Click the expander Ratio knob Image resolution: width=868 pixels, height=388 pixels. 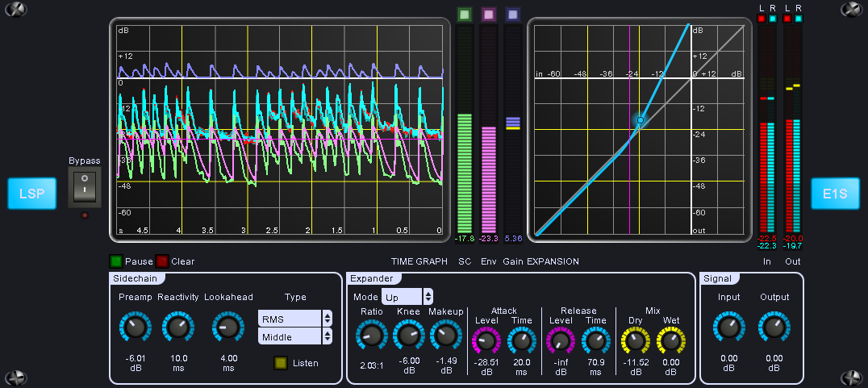click(371, 336)
